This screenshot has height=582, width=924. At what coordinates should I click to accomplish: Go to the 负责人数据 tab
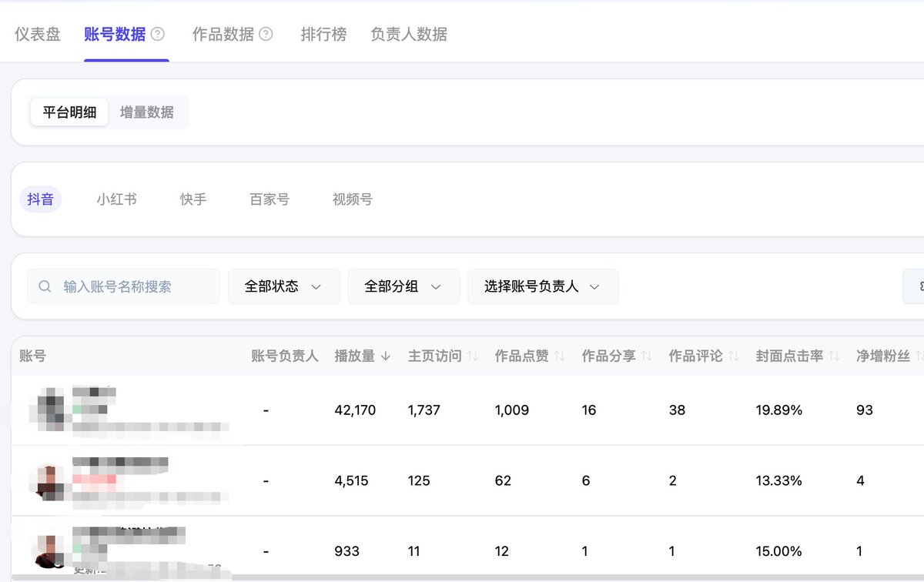409,35
